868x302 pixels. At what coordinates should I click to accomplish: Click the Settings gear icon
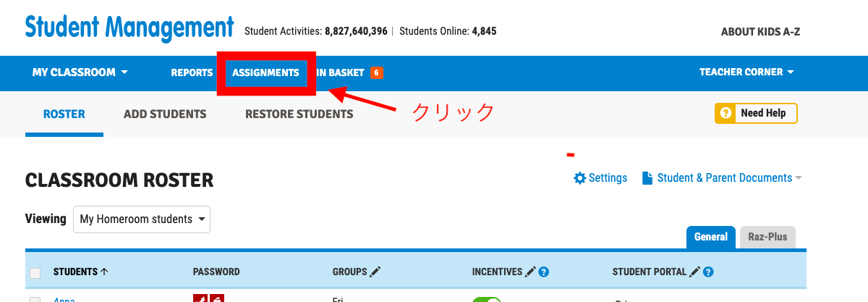579,178
